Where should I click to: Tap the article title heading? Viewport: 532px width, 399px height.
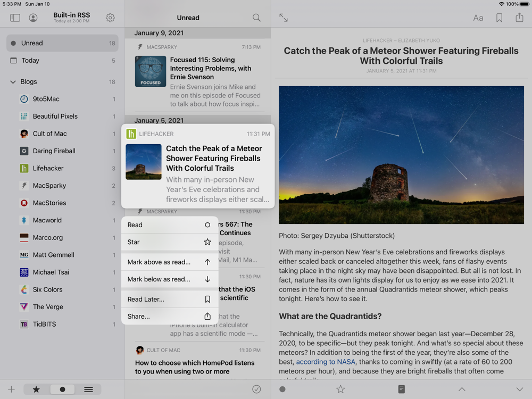coord(401,56)
